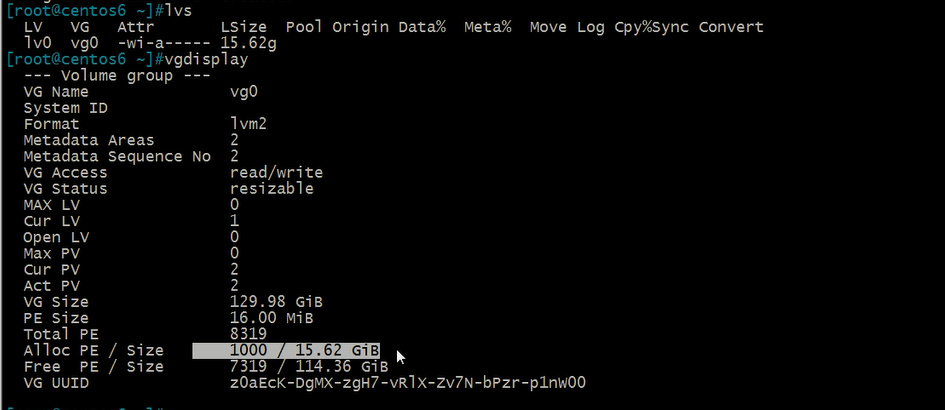Click the Convert column header
945x410 pixels.
[731, 27]
